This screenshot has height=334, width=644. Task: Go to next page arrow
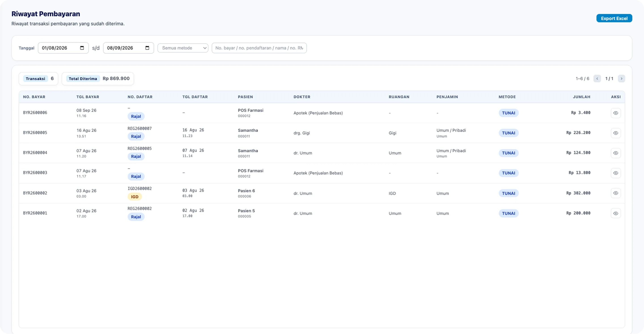(x=621, y=79)
